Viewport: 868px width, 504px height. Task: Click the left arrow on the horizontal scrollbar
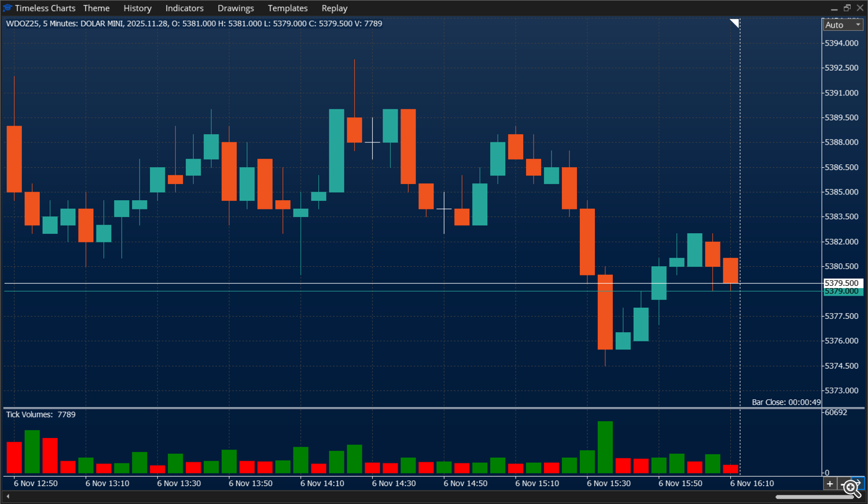[8, 496]
